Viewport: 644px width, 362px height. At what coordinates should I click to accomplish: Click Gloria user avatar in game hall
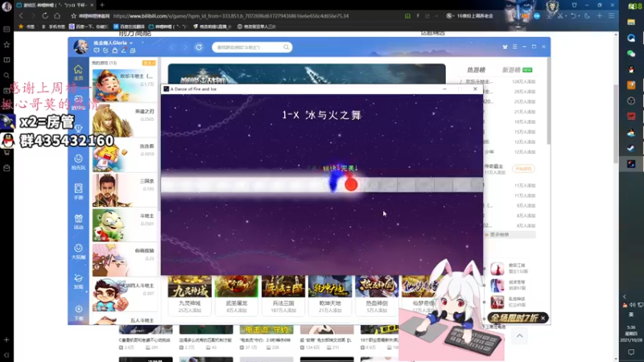click(81, 47)
